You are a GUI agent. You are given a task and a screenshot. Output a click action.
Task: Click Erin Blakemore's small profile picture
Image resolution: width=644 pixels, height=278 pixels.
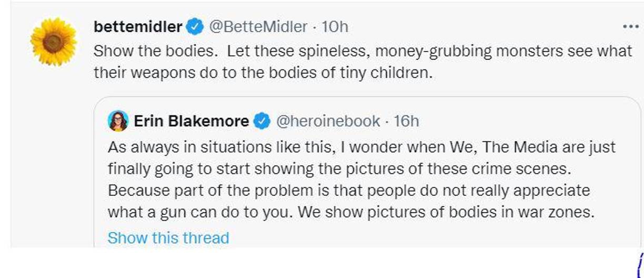pyautogui.click(x=118, y=121)
